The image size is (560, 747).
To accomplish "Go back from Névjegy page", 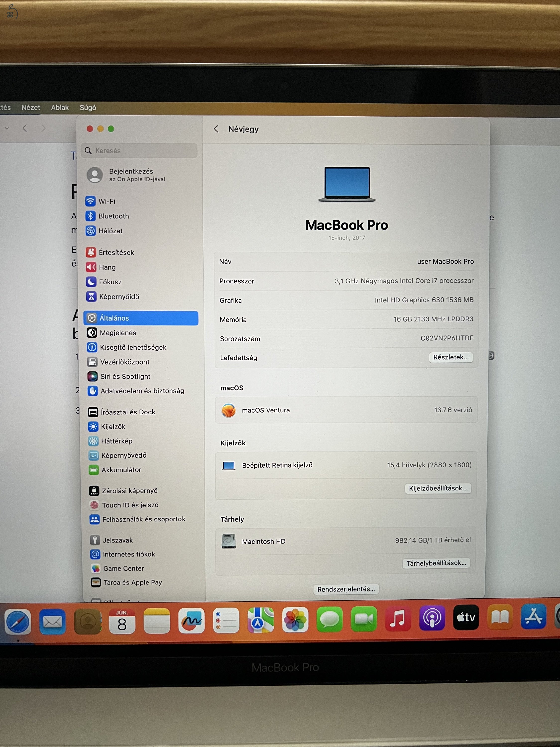I will point(216,129).
